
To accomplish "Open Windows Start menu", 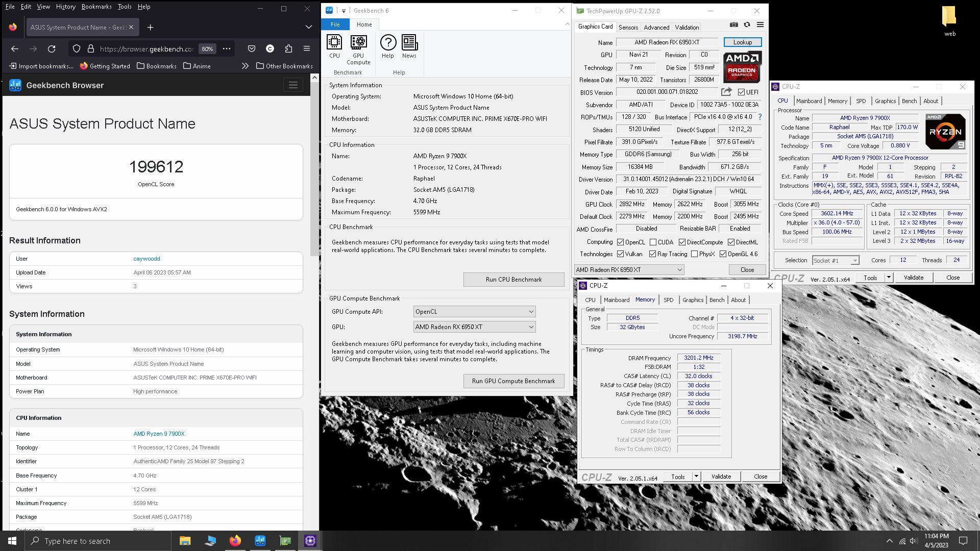I will click(x=12, y=541).
